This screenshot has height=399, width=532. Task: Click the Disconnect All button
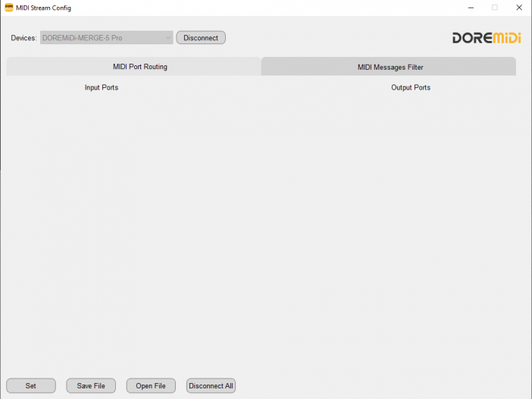click(211, 386)
